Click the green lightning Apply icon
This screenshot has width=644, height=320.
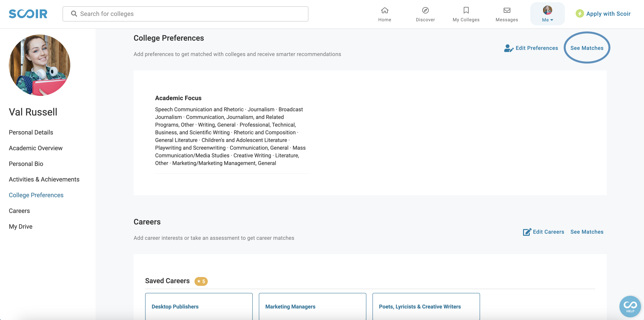click(x=579, y=13)
